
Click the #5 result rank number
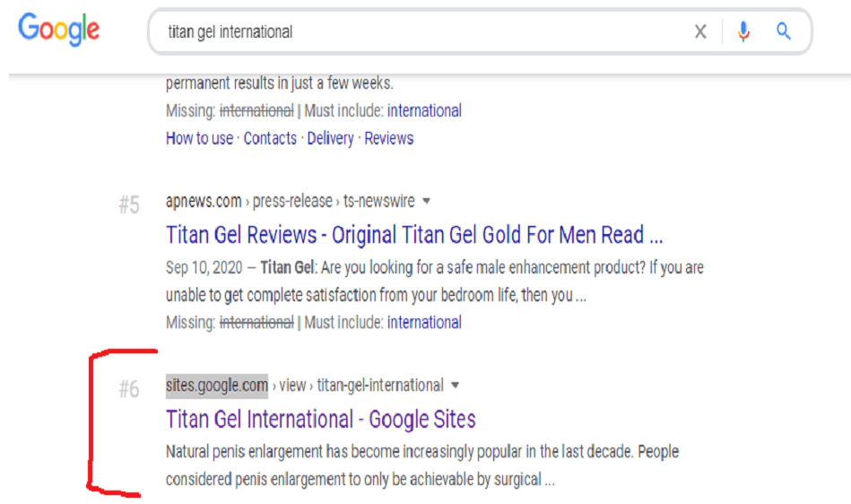click(129, 205)
